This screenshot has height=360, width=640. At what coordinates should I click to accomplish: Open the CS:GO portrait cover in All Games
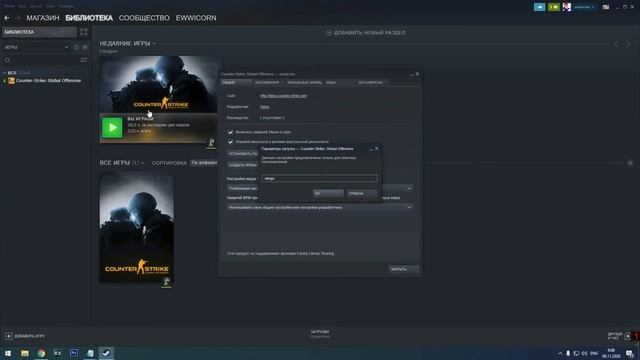137,228
